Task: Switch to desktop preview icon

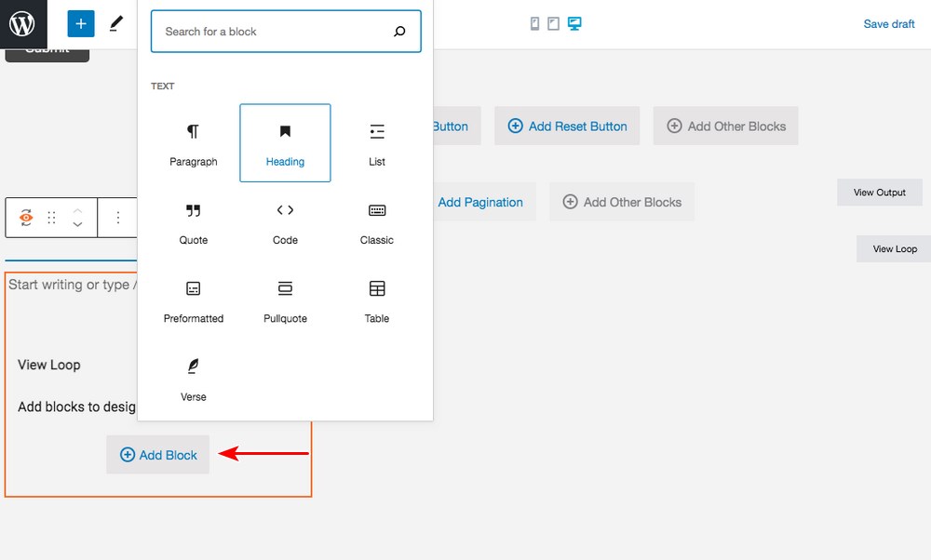Action: [x=574, y=24]
